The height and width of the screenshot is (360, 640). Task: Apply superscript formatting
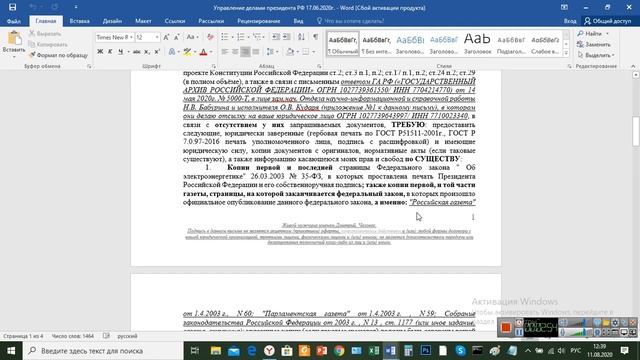[157, 52]
